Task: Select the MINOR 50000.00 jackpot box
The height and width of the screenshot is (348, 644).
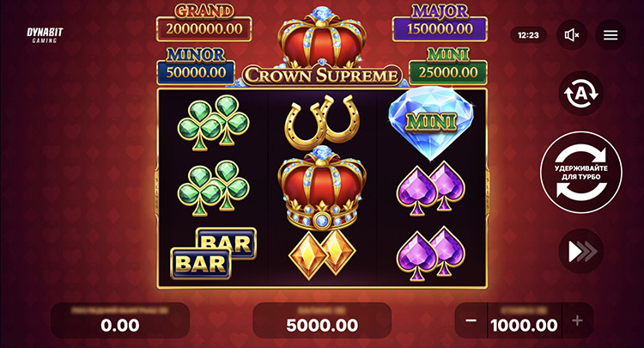Action: pyautogui.click(x=196, y=66)
